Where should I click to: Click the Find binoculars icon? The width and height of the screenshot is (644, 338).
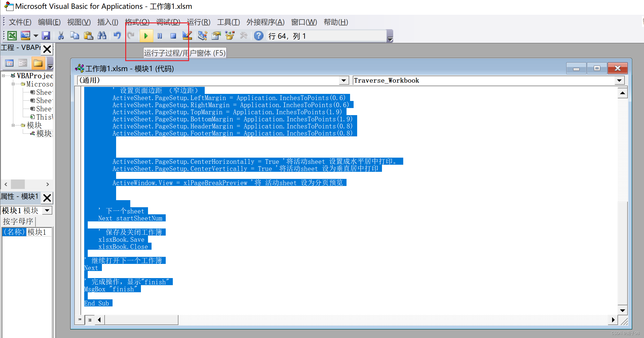102,36
